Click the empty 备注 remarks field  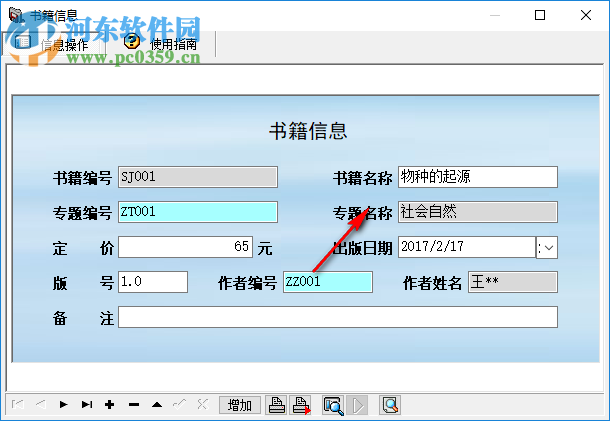click(x=338, y=317)
